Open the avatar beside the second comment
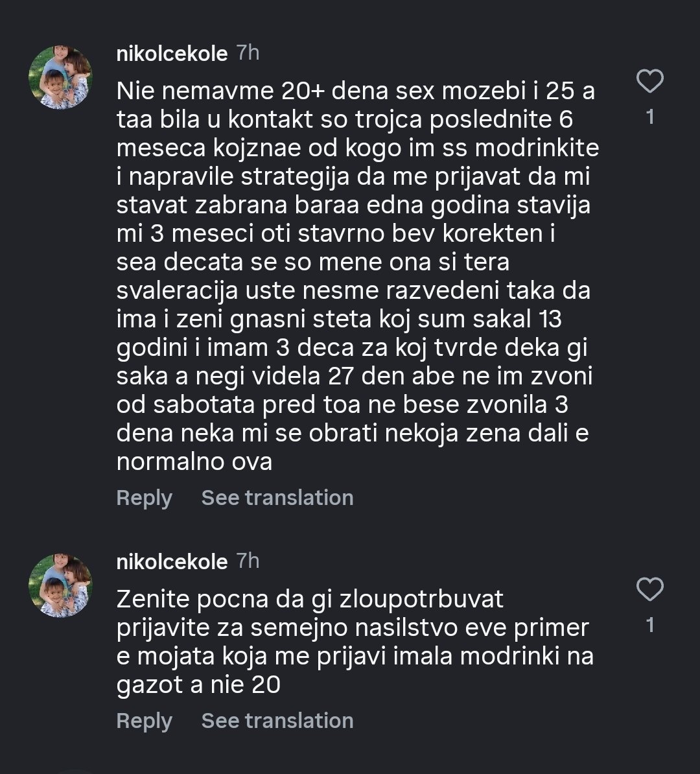The width and height of the screenshot is (700, 774). click(x=60, y=585)
